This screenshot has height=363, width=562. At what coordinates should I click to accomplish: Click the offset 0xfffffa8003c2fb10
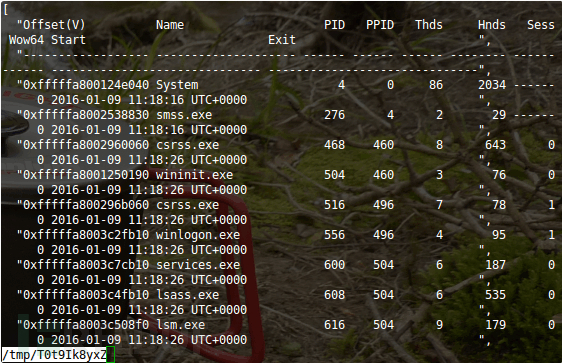86,235
